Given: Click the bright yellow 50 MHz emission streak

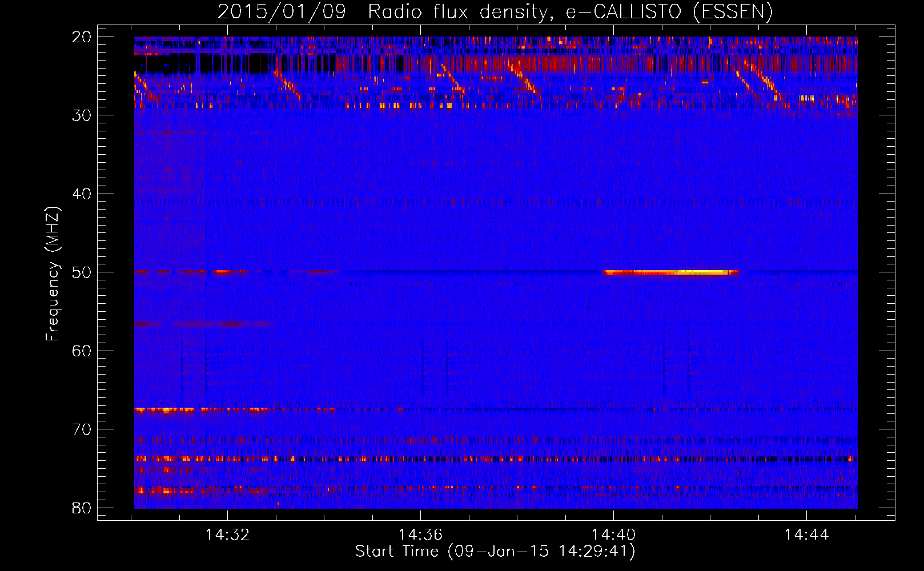Looking at the screenshot, I should point(671,272).
